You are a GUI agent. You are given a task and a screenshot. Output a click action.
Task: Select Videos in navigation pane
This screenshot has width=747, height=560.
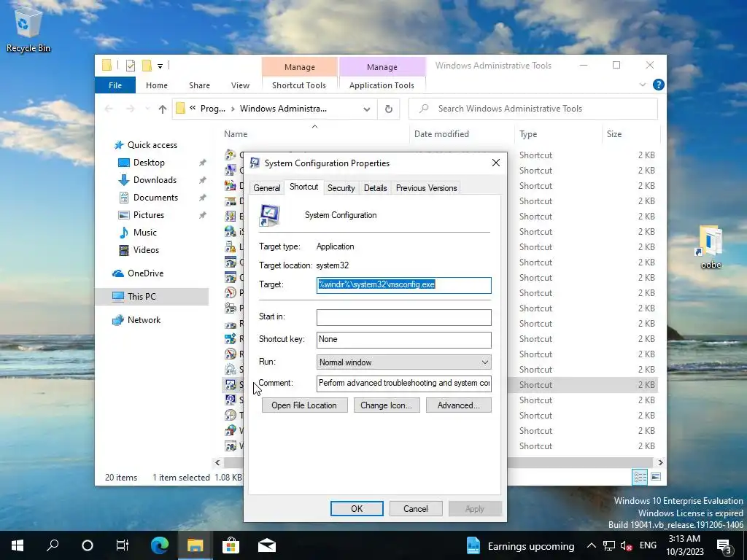146,250
